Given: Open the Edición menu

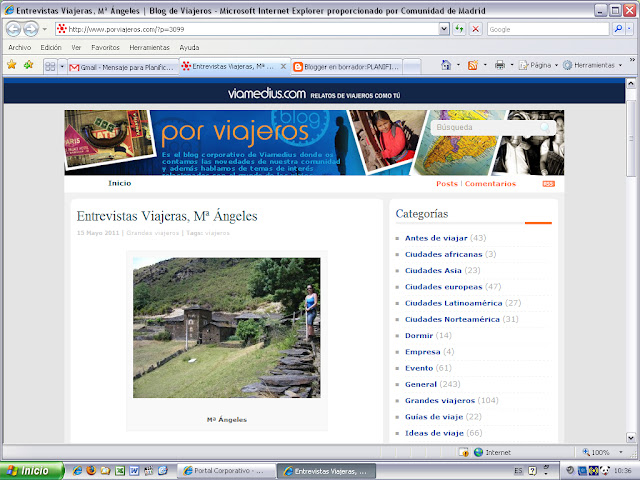Looking at the screenshot, I should [51, 47].
